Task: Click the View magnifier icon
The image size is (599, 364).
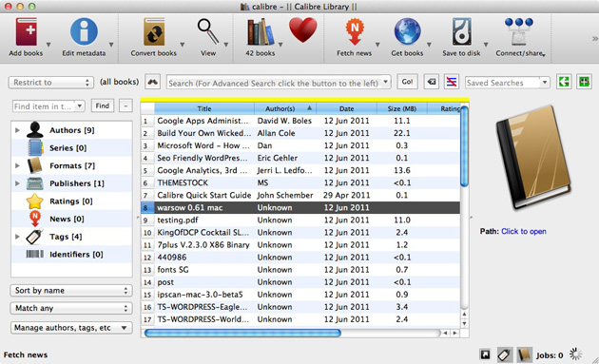Action: point(208,32)
